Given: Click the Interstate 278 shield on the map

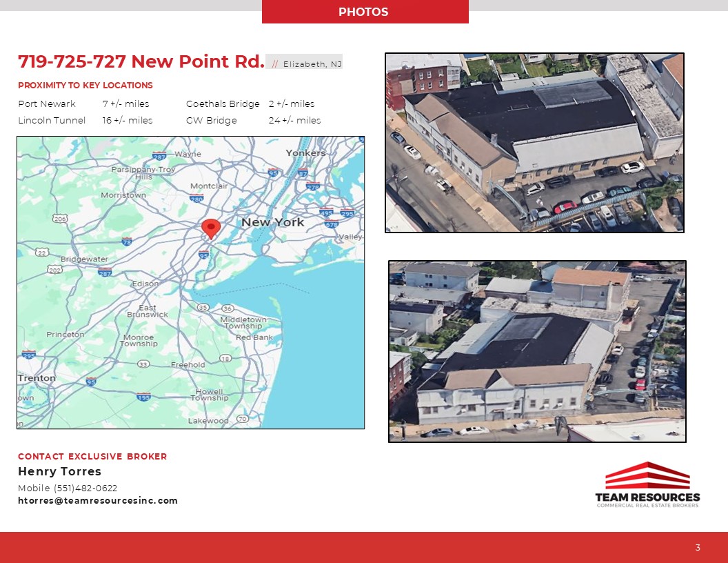Looking at the screenshot, I should [x=312, y=186].
